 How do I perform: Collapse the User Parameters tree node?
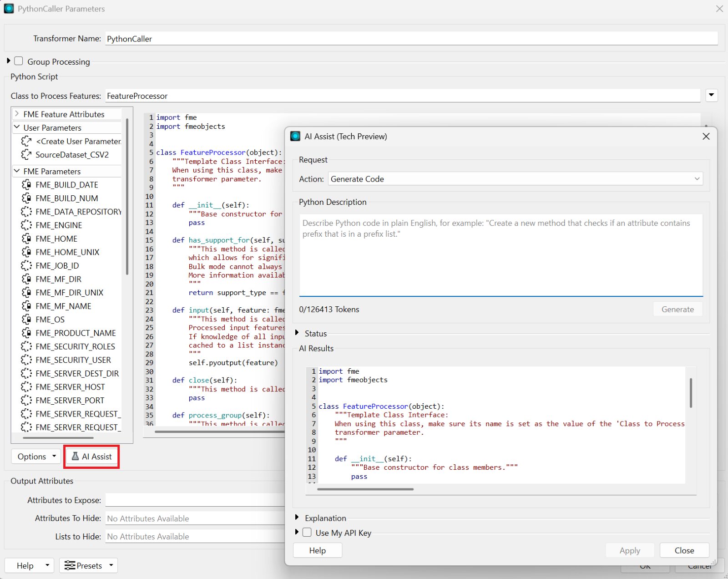pyautogui.click(x=17, y=127)
